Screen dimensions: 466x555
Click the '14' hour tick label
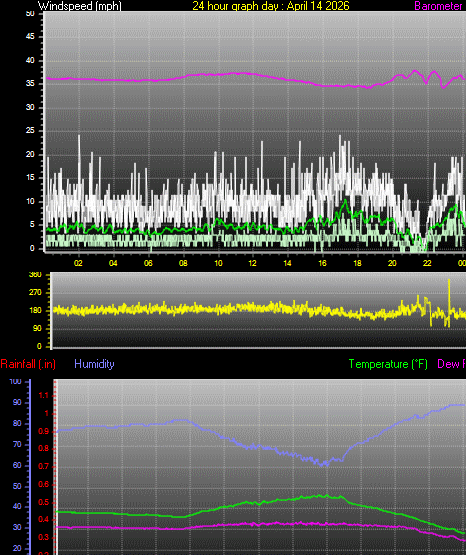tap(287, 263)
